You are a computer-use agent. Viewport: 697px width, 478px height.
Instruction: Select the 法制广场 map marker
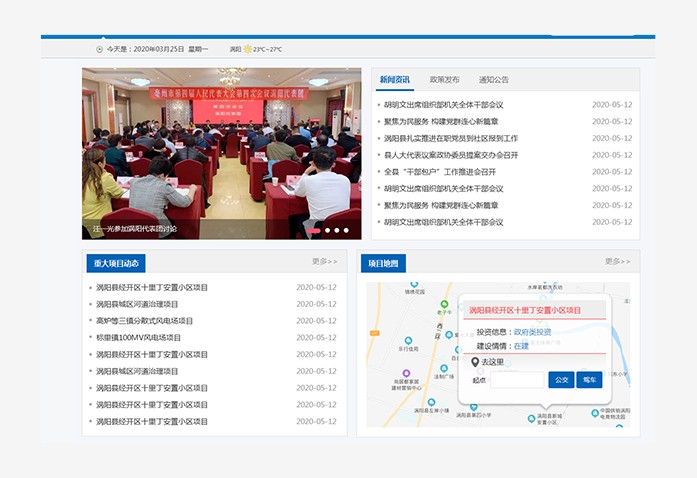[x=444, y=368]
